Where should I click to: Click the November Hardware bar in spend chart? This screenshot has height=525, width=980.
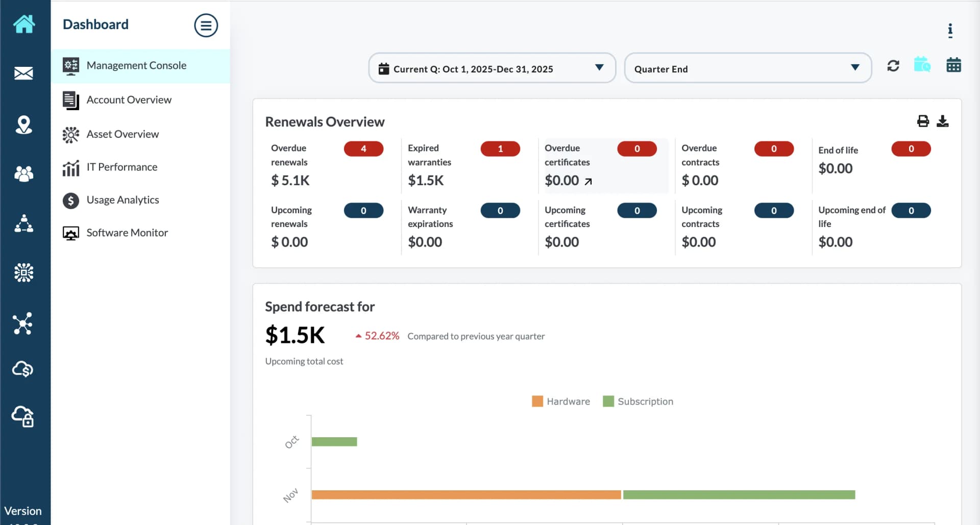pos(467,494)
